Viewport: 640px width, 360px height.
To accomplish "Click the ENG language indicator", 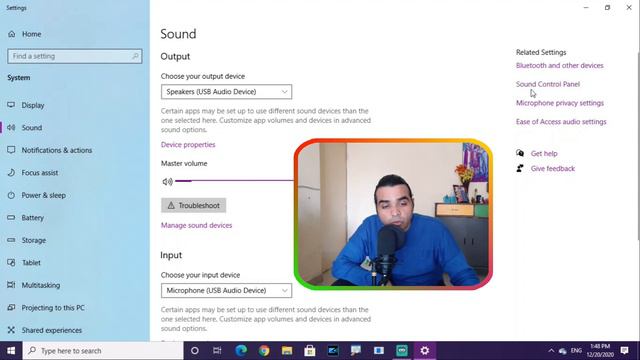I will pyautogui.click(x=576, y=351).
